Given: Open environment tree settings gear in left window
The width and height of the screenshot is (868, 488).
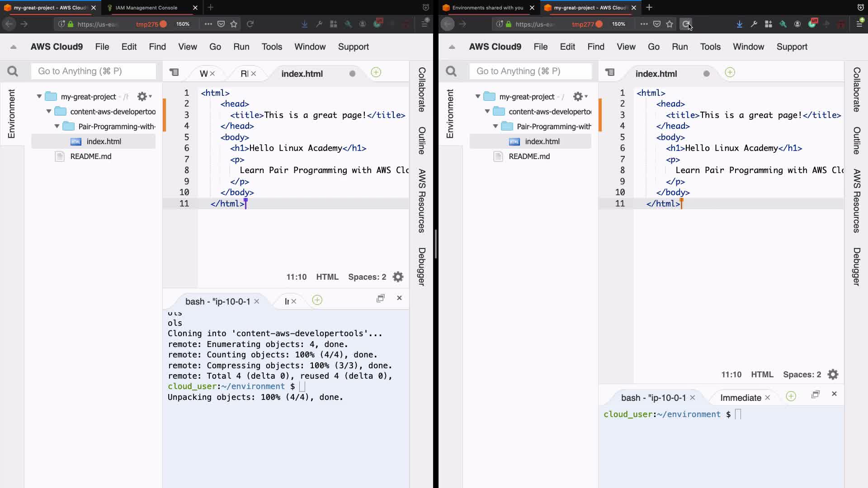Looking at the screenshot, I should click(143, 96).
